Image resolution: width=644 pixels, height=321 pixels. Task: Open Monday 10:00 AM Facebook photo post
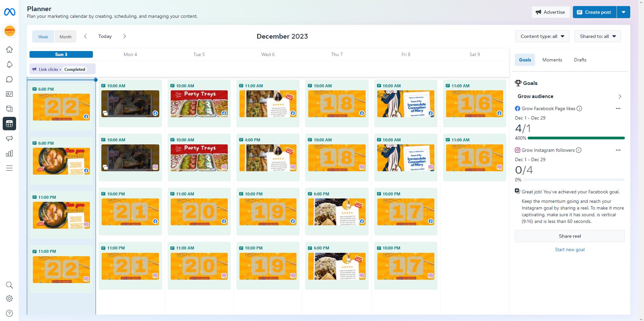pos(130,103)
